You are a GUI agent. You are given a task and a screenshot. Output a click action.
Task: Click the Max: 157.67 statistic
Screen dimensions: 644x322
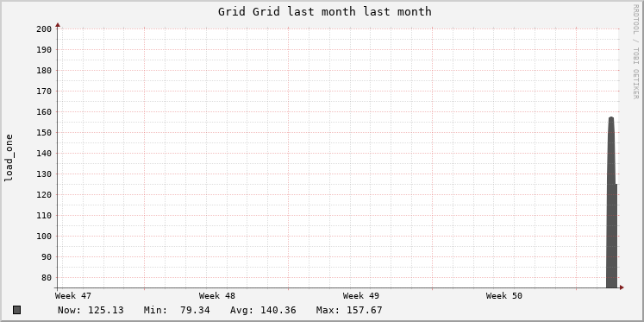pos(349,310)
